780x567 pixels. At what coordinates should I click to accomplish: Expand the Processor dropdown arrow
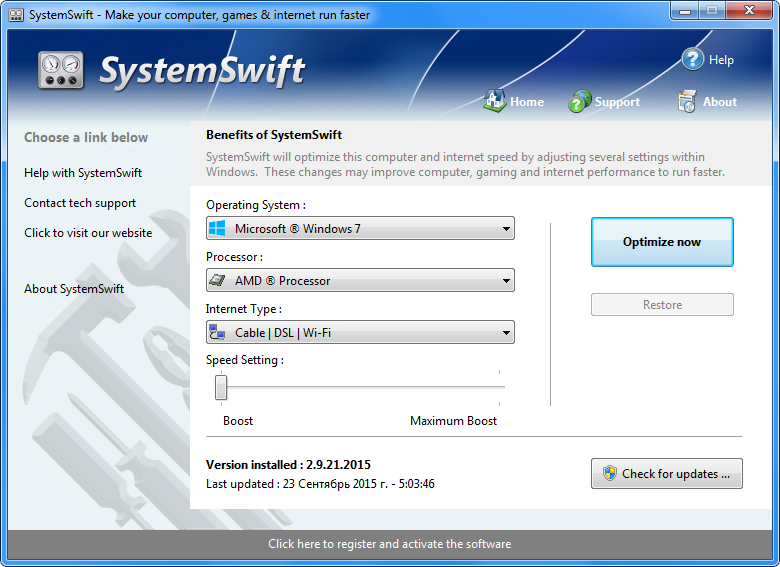(506, 281)
